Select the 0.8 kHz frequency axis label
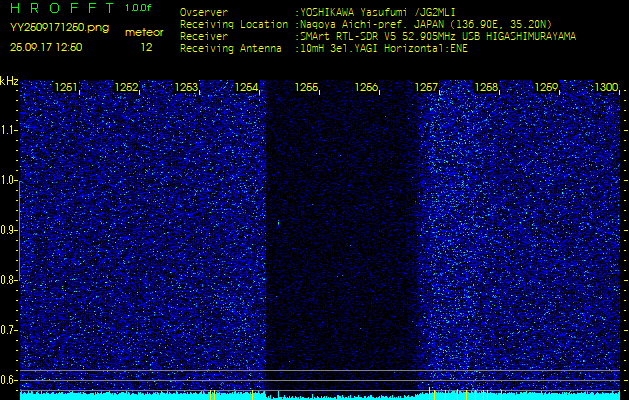 (9, 280)
